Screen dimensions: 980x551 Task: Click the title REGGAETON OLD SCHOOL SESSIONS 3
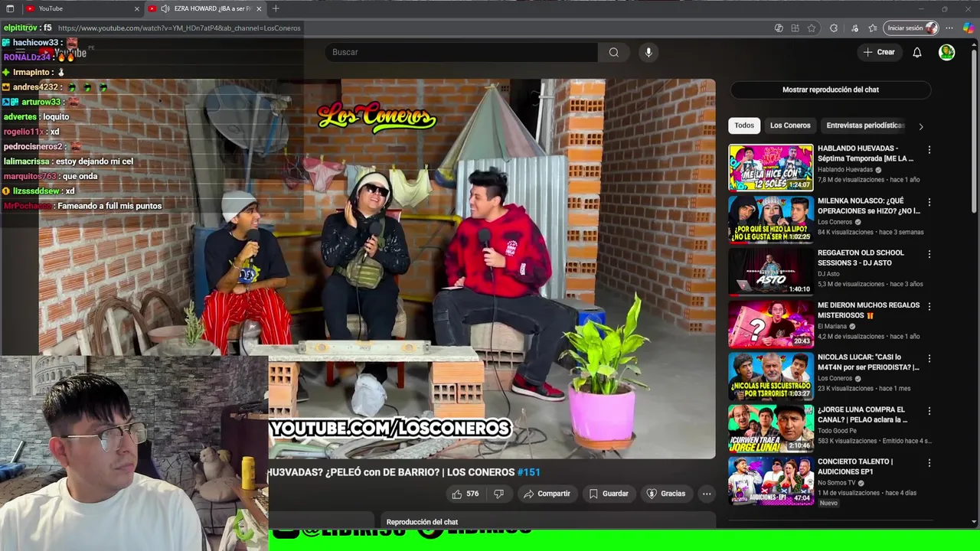861,257
